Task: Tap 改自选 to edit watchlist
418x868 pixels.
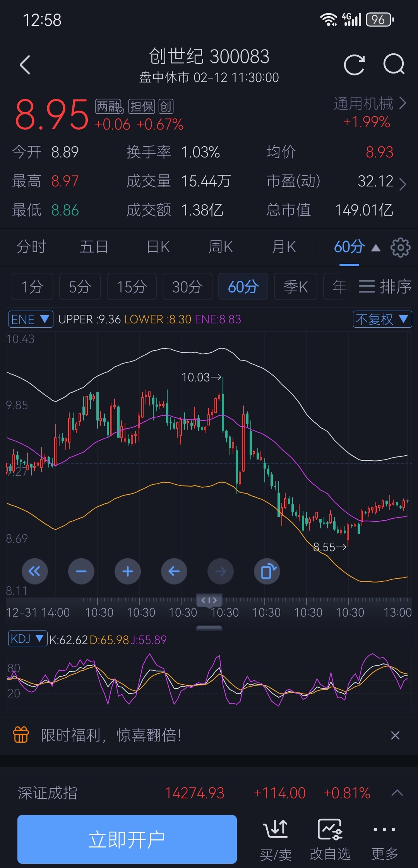Action: 330,840
